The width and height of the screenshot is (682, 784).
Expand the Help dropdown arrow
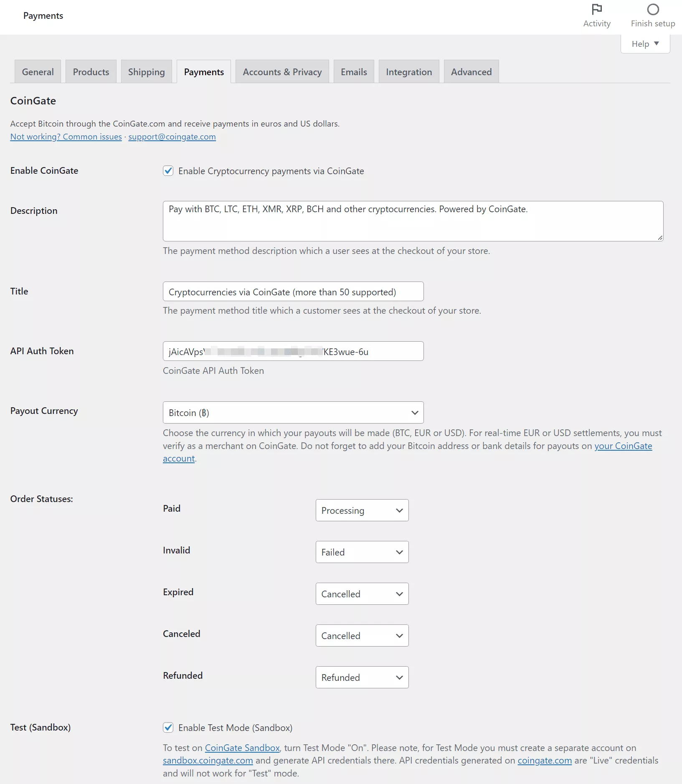tap(657, 43)
